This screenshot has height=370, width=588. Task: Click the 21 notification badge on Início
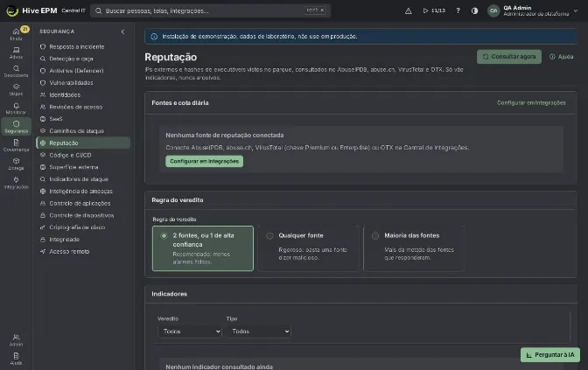pos(24,29)
